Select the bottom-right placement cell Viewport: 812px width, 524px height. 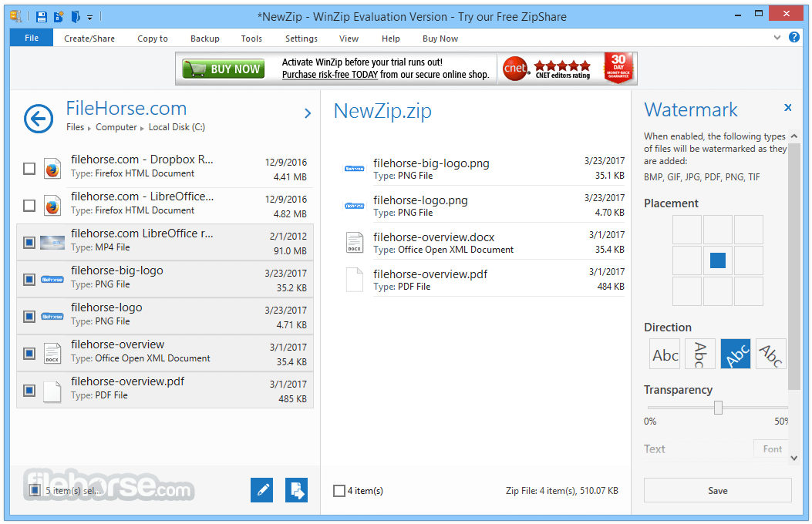click(x=748, y=291)
